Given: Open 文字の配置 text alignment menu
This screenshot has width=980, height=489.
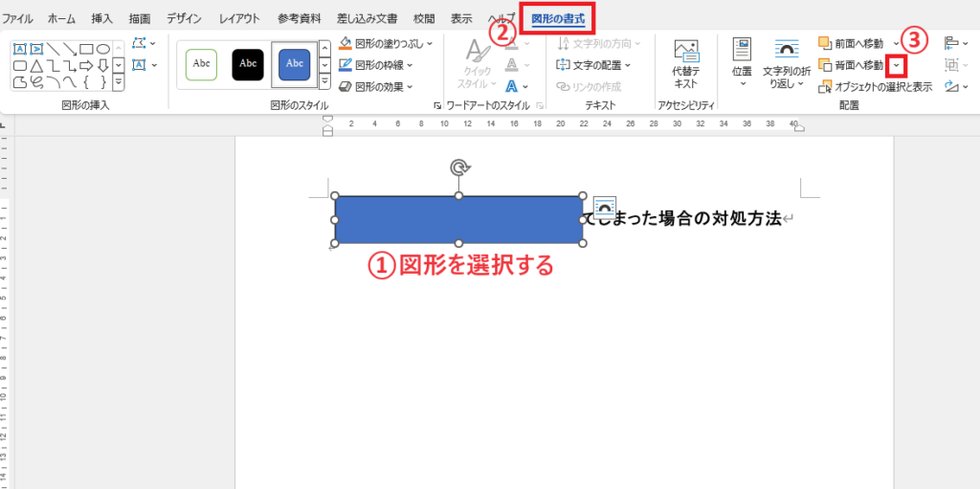Looking at the screenshot, I should click(x=593, y=65).
